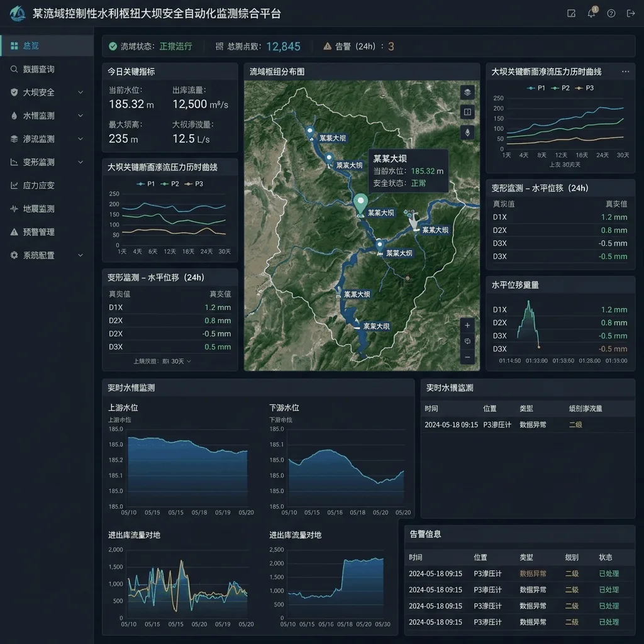Expand the 大坝安全 chevron in the sidebar

point(80,92)
